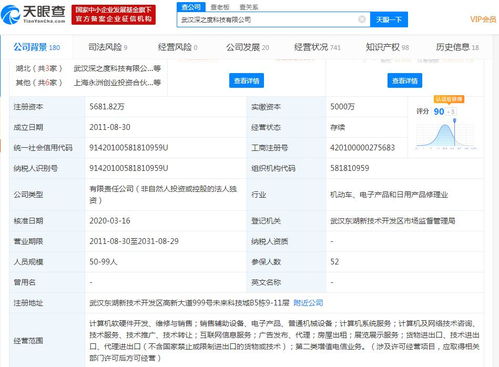Go to the 经营风险 tab
Image resolution: width=499 pixels, height=367 pixels.
click(178, 47)
